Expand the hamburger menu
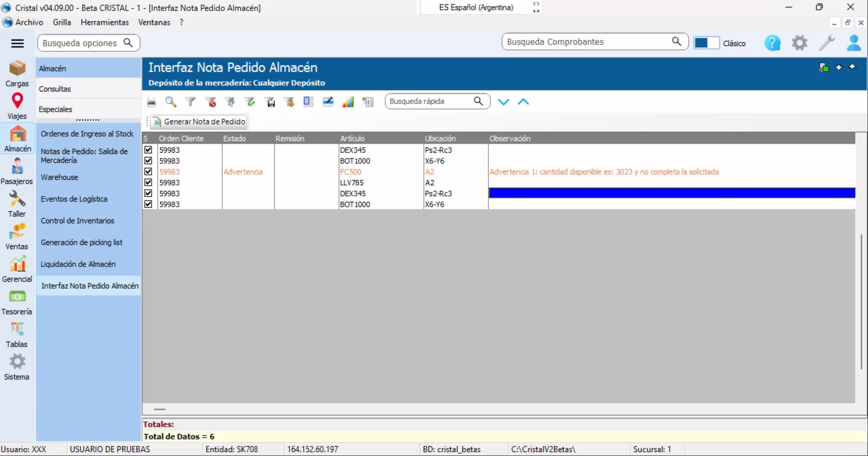 17,43
